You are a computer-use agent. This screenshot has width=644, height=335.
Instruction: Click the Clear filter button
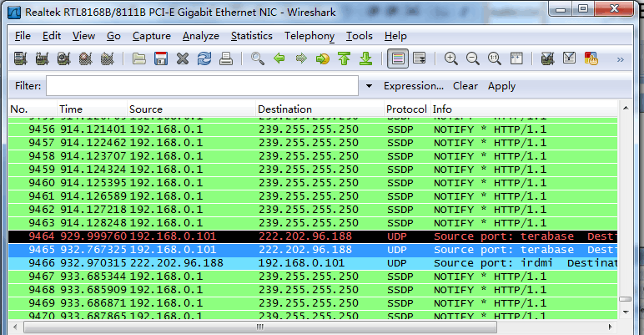tap(465, 86)
